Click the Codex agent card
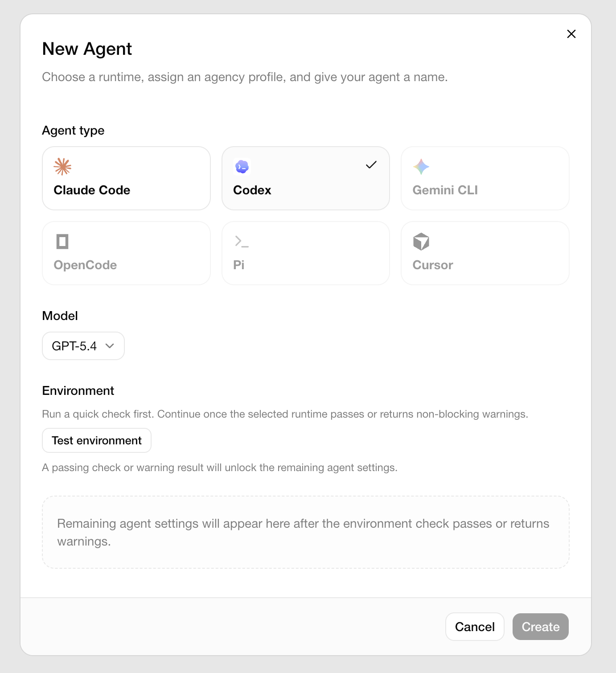 tap(305, 178)
